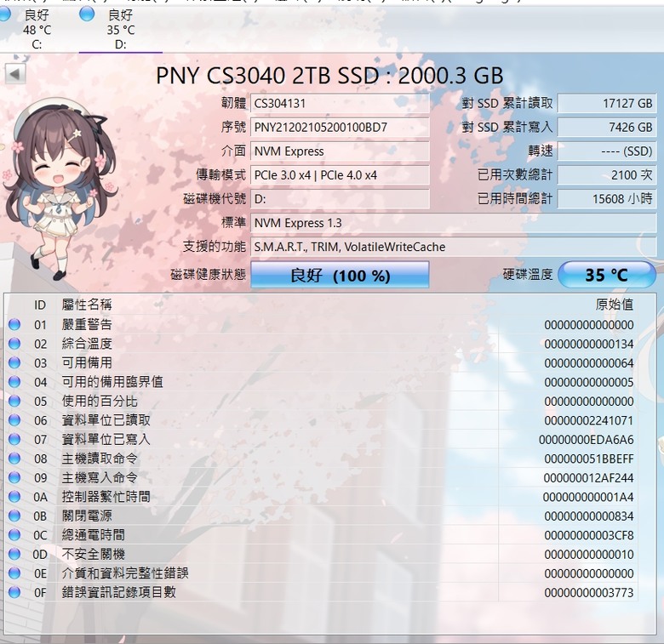The width and height of the screenshot is (664, 644).
Task: Click status orb for attribute 01 嚴重警告
Action: click(x=14, y=324)
